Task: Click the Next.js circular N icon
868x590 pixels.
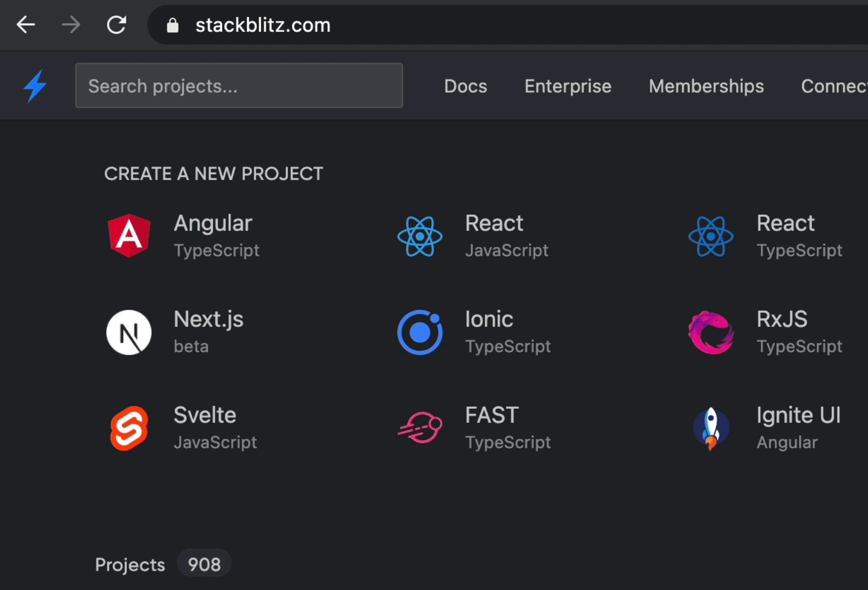Action: 129,332
